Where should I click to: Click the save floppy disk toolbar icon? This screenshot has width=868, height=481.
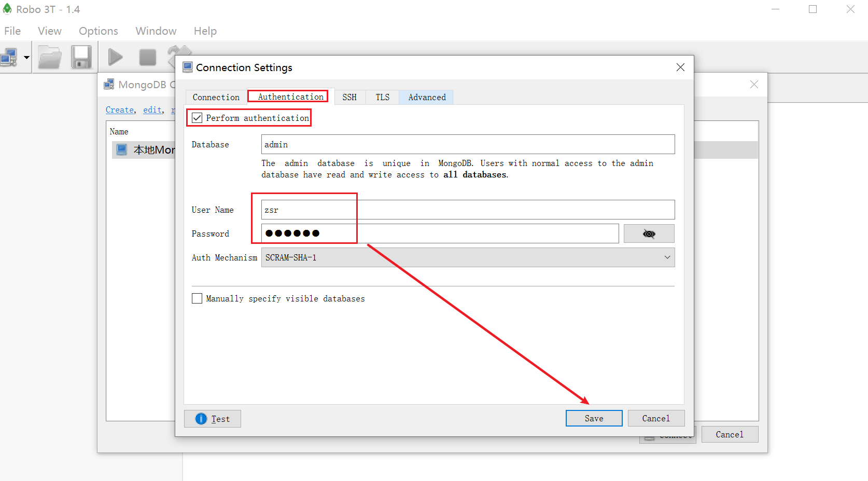click(81, 57)
